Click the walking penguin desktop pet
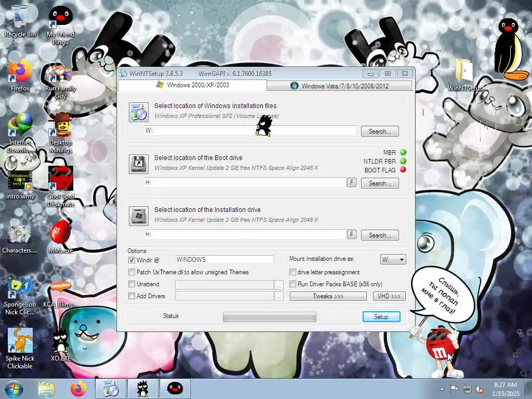Screen dimensions: 532x399 click(263, 126)
